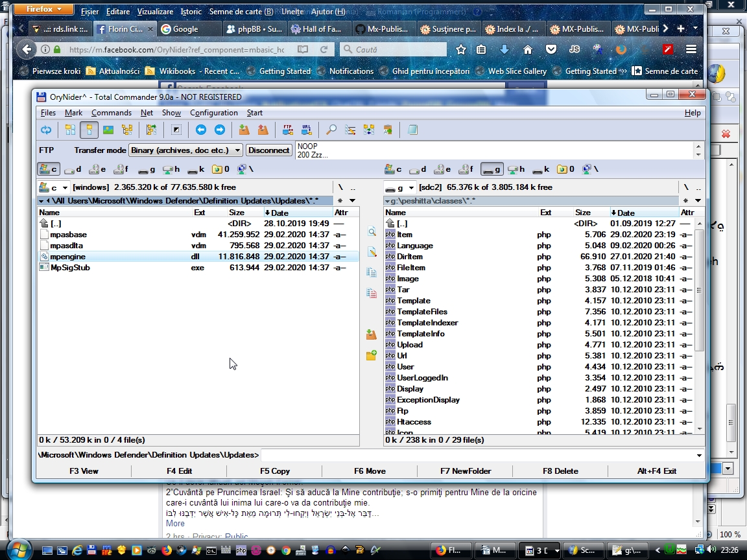The height and width of the screenshot is (560, 747).
Task: Open the Notepad icon in the toolbar
Action: (412, 130)
